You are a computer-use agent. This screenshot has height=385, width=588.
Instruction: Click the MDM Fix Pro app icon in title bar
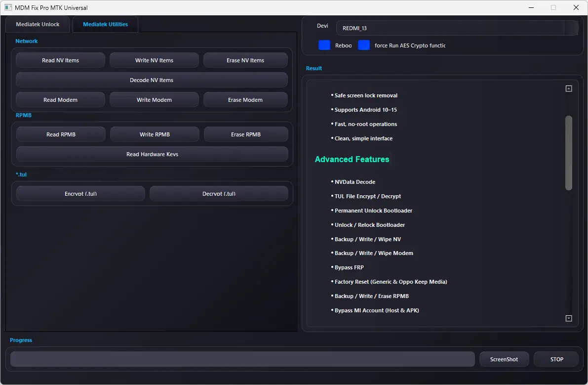(8, 7)
